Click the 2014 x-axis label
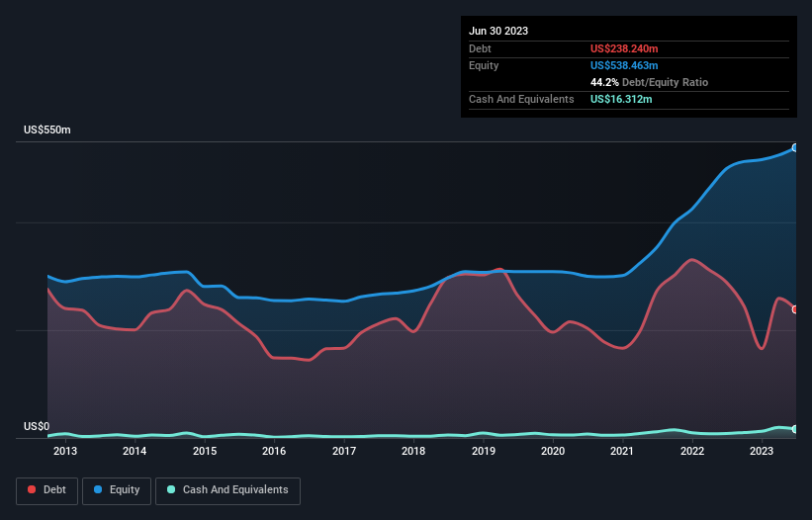This screenshot has width=812, height=520. 135,451
